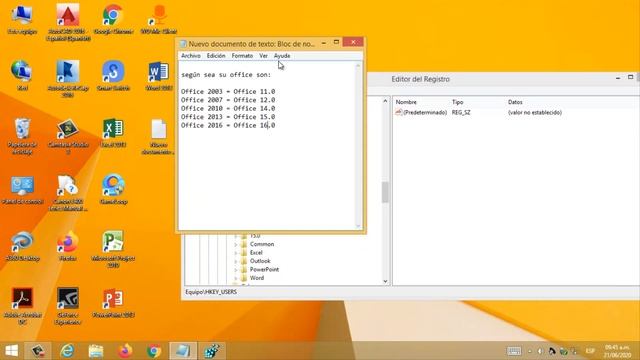This screenshot has height=360, width=640.
Task: Open the Word 2013 desktop shortcut
Action: (x=158, y=76)
